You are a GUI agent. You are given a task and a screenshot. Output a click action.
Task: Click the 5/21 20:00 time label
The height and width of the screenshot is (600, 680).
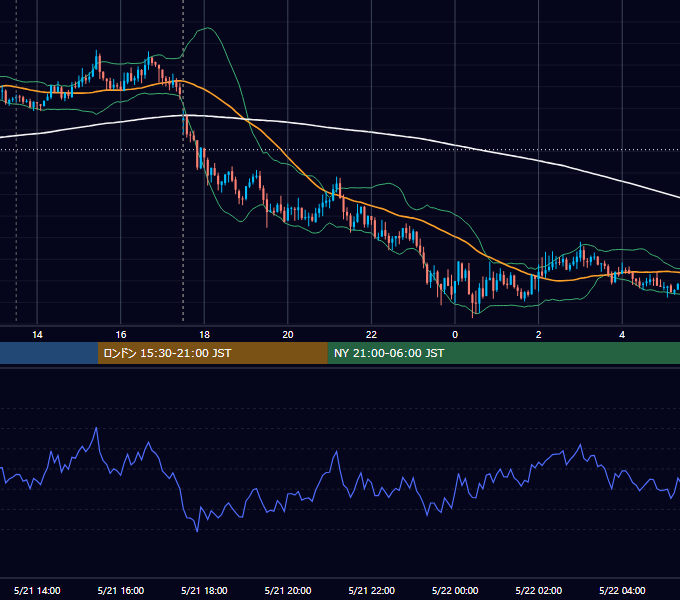pos(288,590)
